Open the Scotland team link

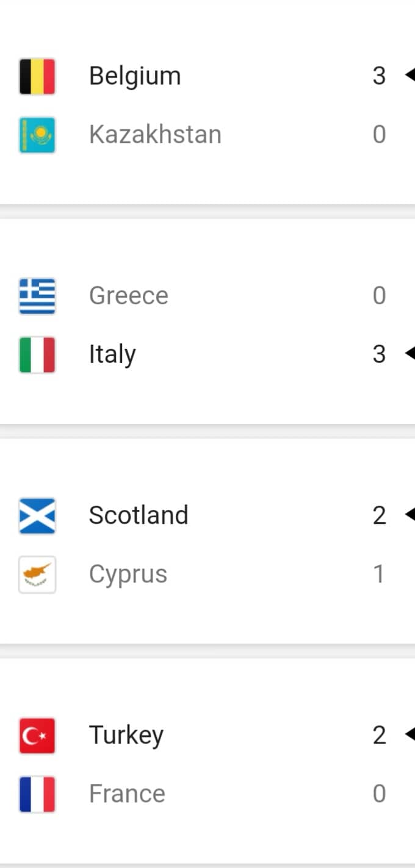pos(139,515)
